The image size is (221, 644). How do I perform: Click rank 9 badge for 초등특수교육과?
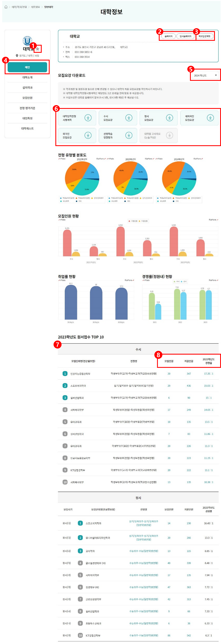tap(80, 623)
